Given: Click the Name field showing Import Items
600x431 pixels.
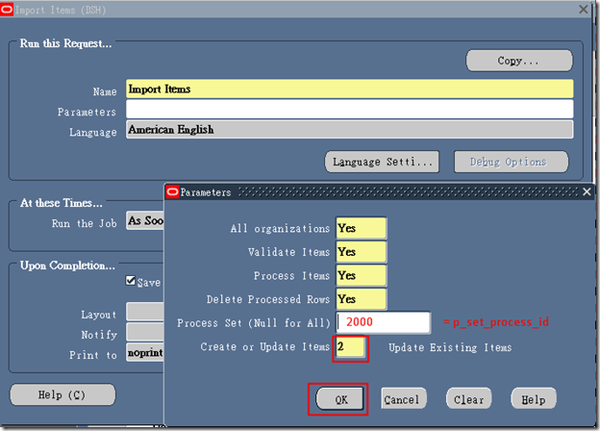Looking at the screenshot, I should tap(349, 89).
